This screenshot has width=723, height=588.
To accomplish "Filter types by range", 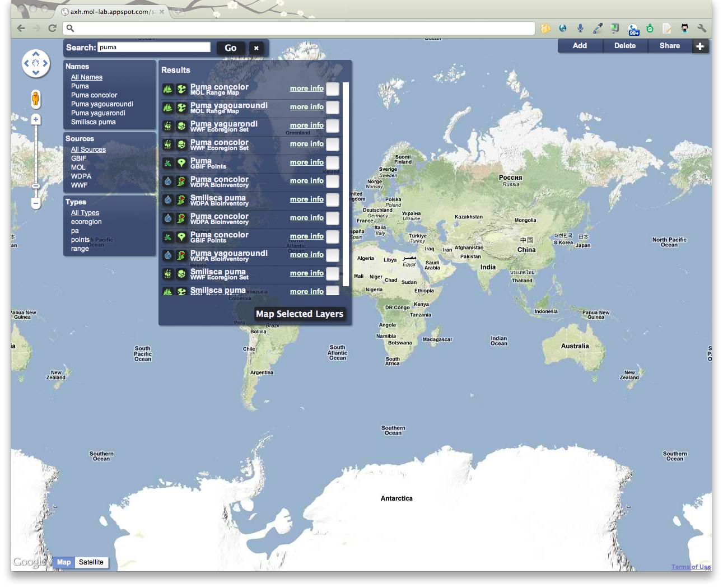I will tap(80, 249).
